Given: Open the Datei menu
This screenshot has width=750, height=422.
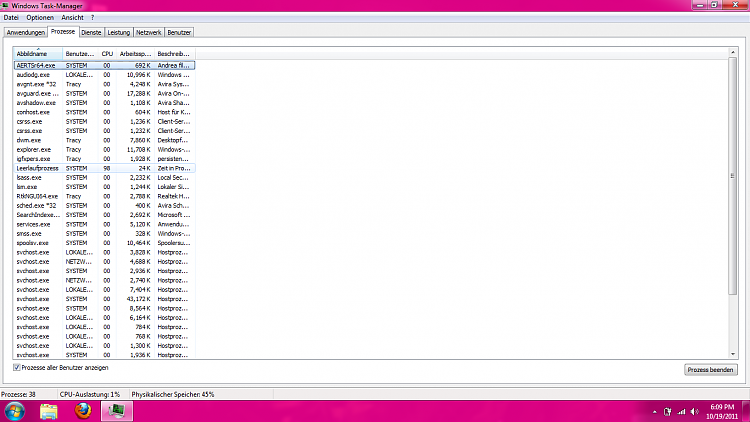Looking at the screenshot, I should 11,18.
